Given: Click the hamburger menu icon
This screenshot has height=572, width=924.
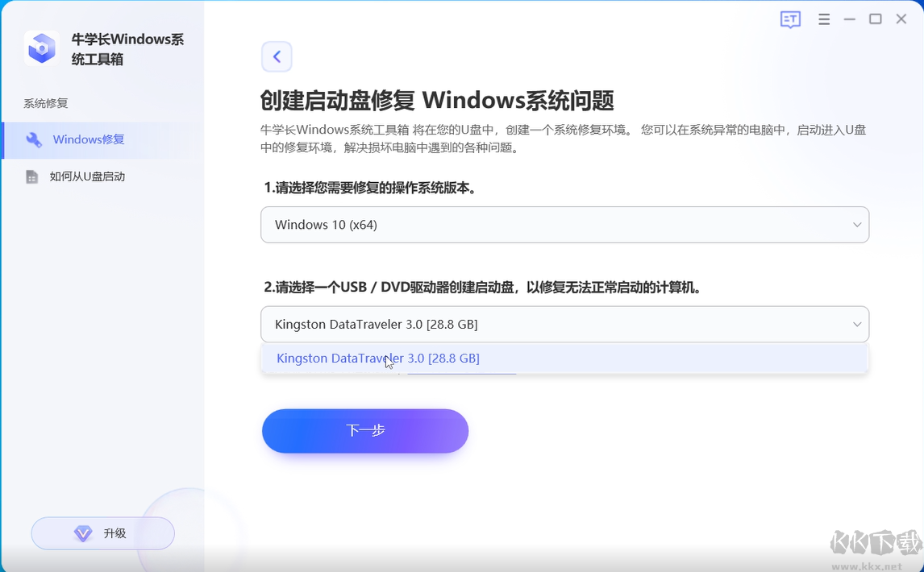Looking at the screenshot, I should 824,19.
